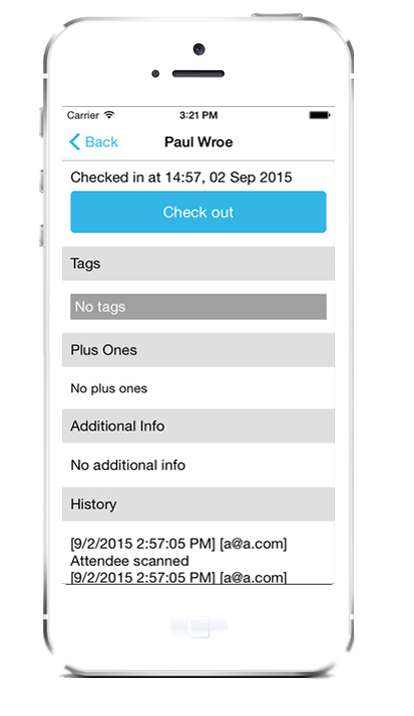This screenshot has width=414, height=716.
Task: Tap the No tags field
Action: (x=198, y=307)
